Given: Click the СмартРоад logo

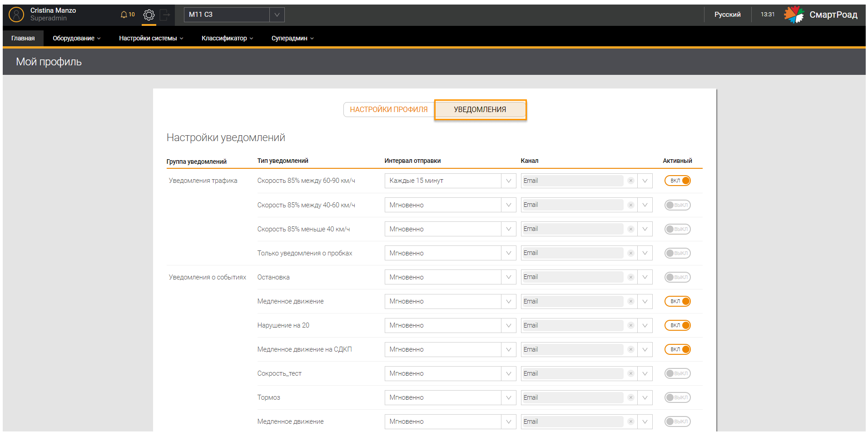Looking at the screenshot, I should pos(820,15).
